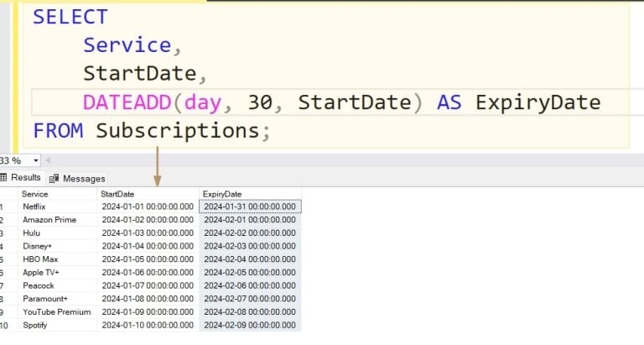Image resolution: width=644 pixels, height=345 pixels.
Task: Click StartDate cell 2024-01-06
Action: point(148,272)
